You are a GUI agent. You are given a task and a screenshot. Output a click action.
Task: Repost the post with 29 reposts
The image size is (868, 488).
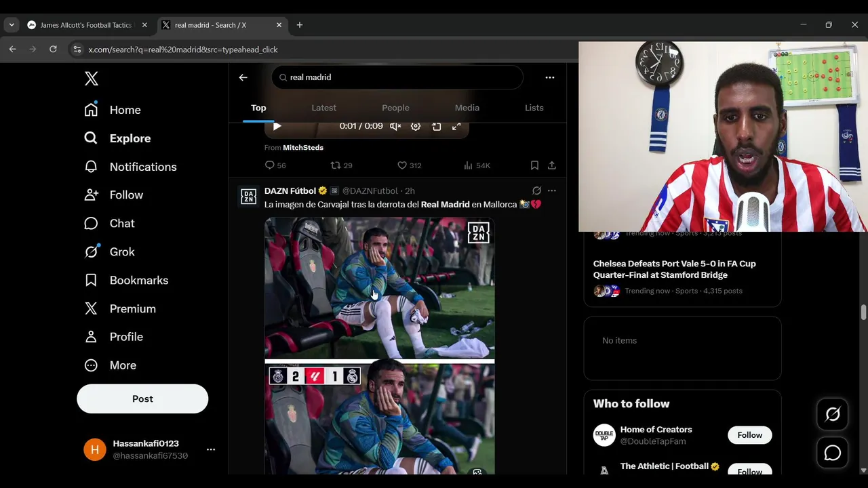click(341, 165)
